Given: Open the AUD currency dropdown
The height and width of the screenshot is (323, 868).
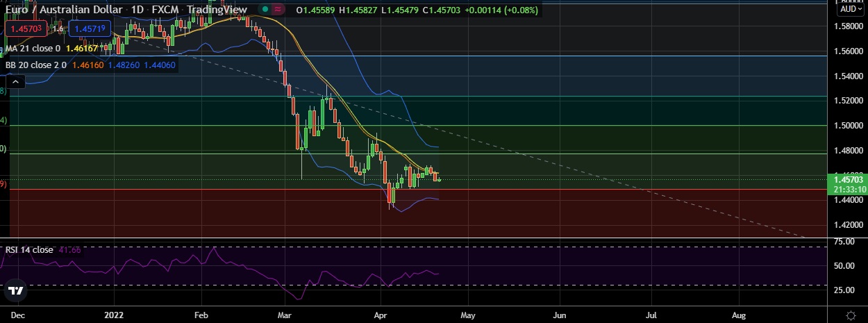Looking at the screenshot, I should coord(851,9).
